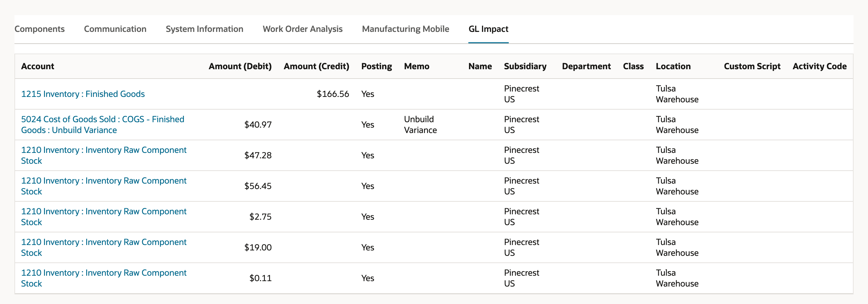Click the Memo column header
868x304 pixels.
[x=417, y=66]
